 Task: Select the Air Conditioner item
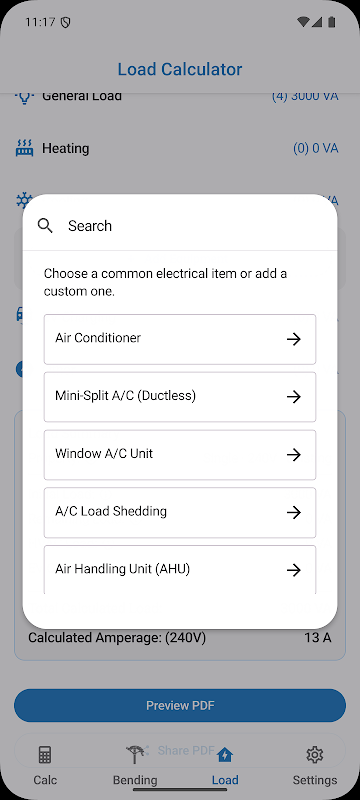[179, 339]
